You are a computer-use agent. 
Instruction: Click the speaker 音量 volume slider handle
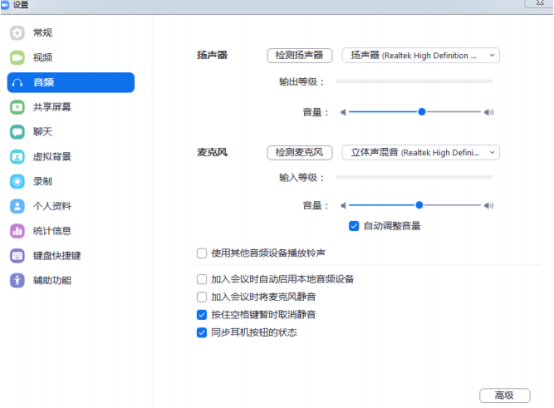[422, 112]
